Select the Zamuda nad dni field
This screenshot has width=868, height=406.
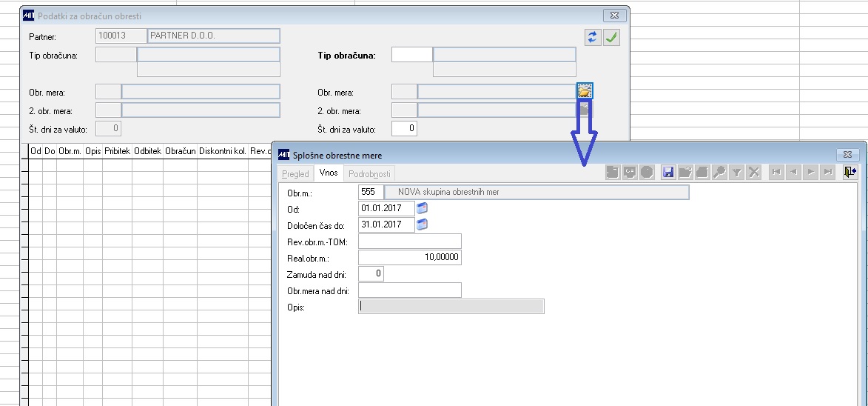coord(371,273)
